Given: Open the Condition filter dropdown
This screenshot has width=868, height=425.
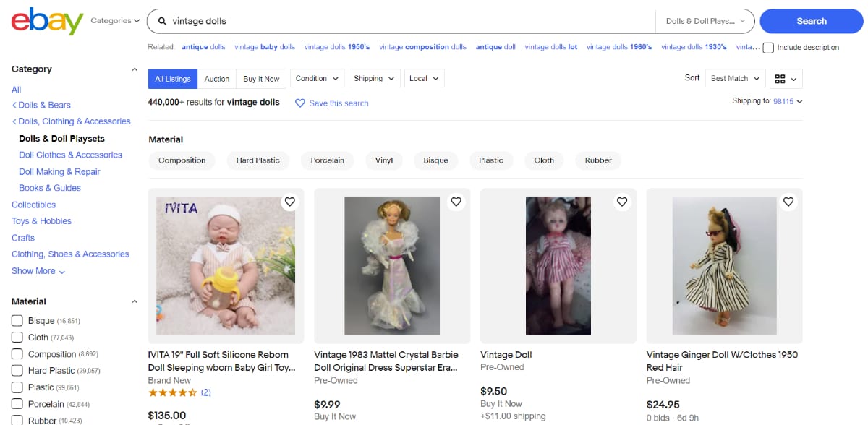Looking at the screenshot, I should click(317, 78).
